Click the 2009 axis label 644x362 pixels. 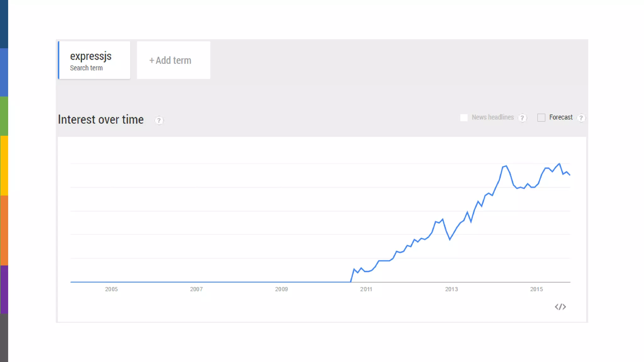point(281,289)
